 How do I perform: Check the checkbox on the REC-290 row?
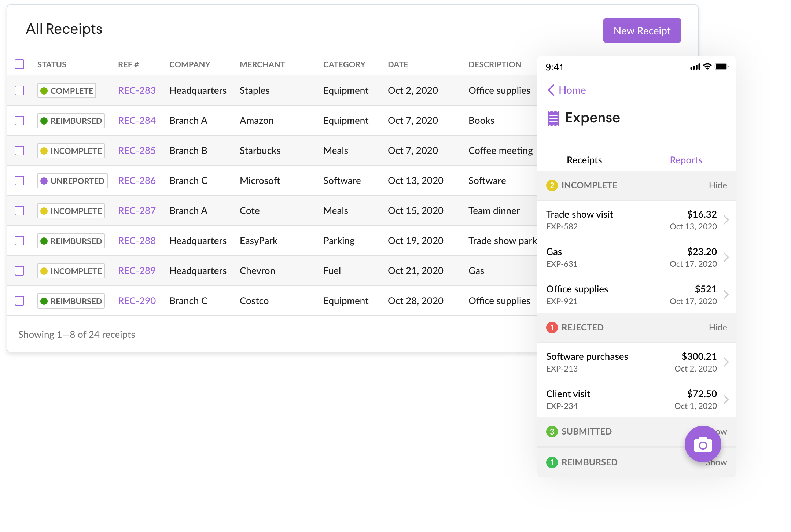coord(19,300)
